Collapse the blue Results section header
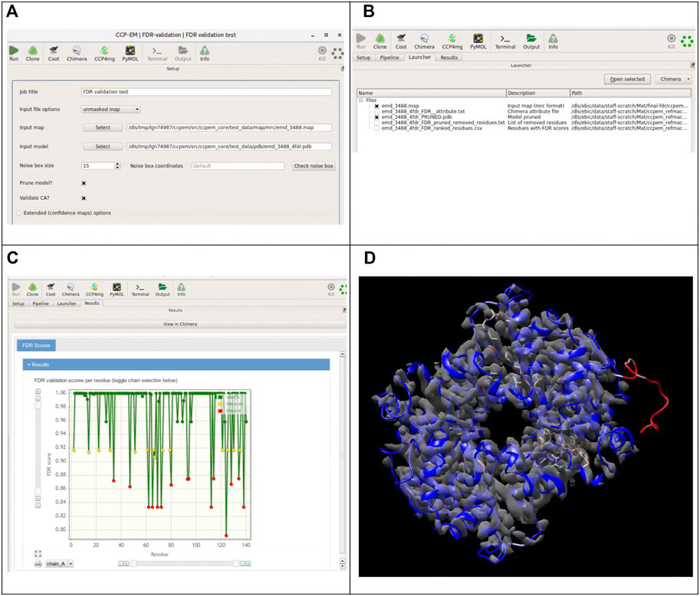This screenshot has width=700, height=596. pyautogui.click(x=176, y=365)
